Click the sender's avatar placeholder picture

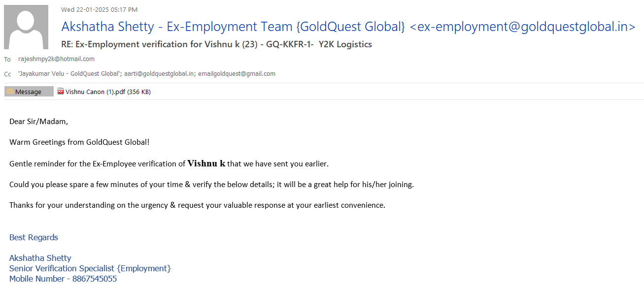tap(26, 27)
